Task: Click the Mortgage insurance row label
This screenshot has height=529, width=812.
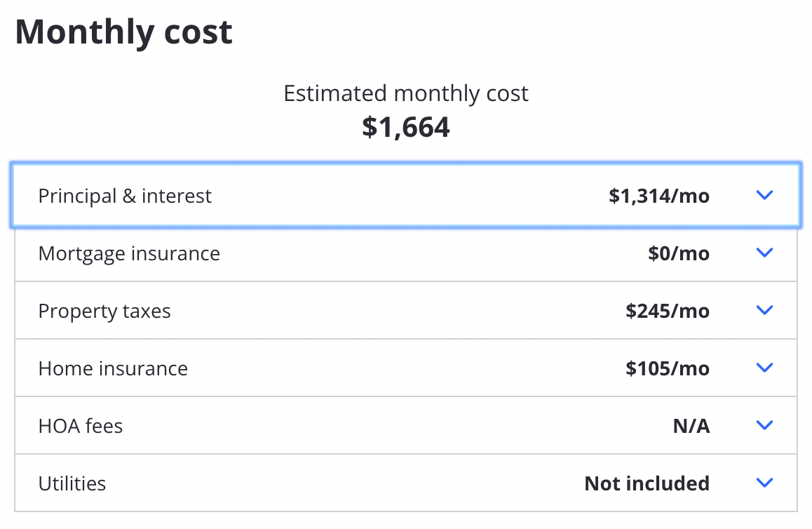Action: pyautogui.click(x=129, y=254)
